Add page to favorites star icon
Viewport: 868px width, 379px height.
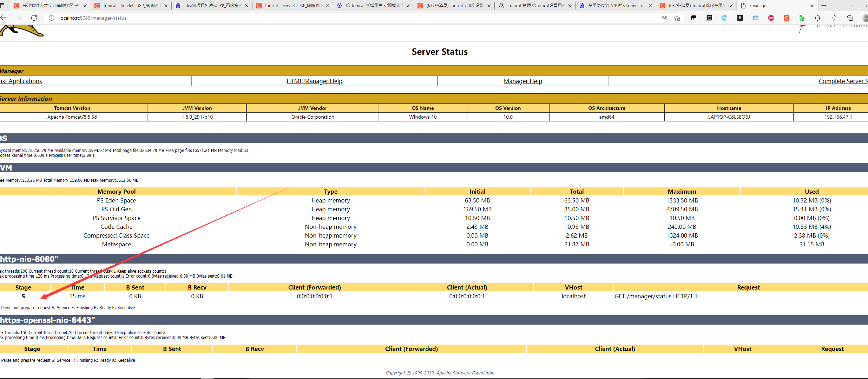pyautogui.click(x=677, y=18)
